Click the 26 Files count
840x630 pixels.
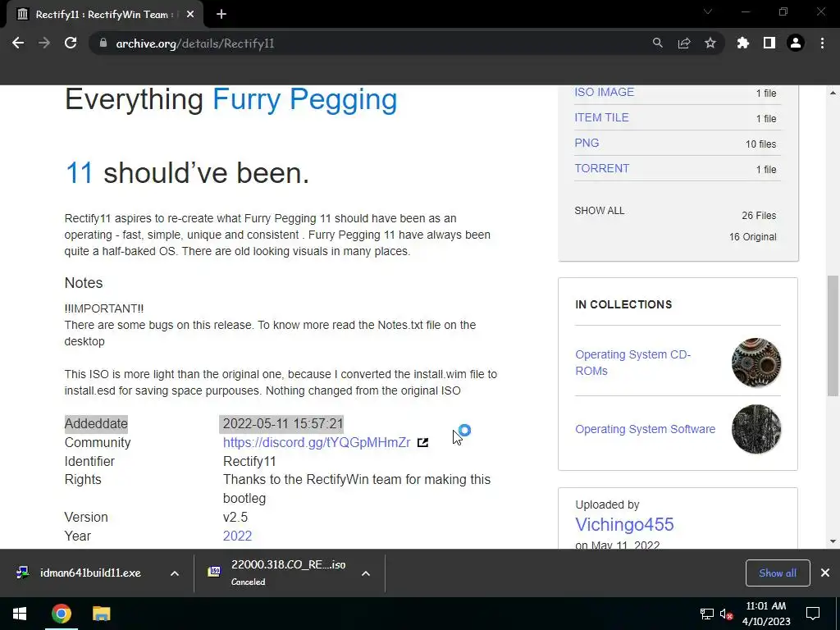(x=759, y=216)
